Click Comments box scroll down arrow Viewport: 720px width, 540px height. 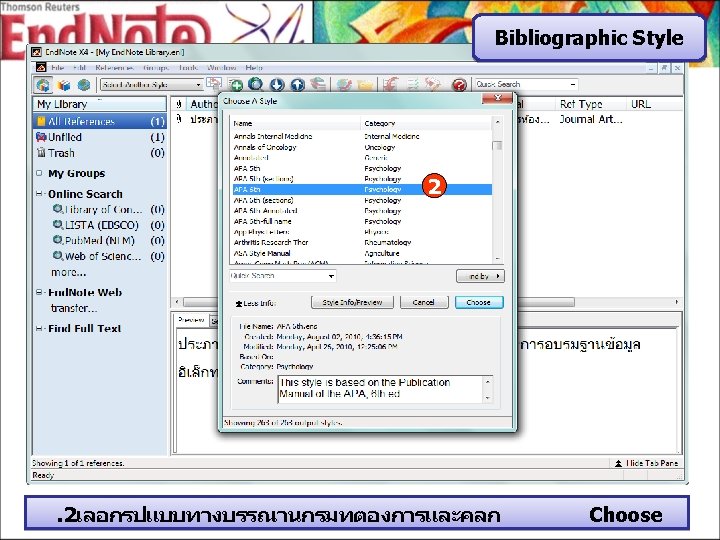(488, 398)
